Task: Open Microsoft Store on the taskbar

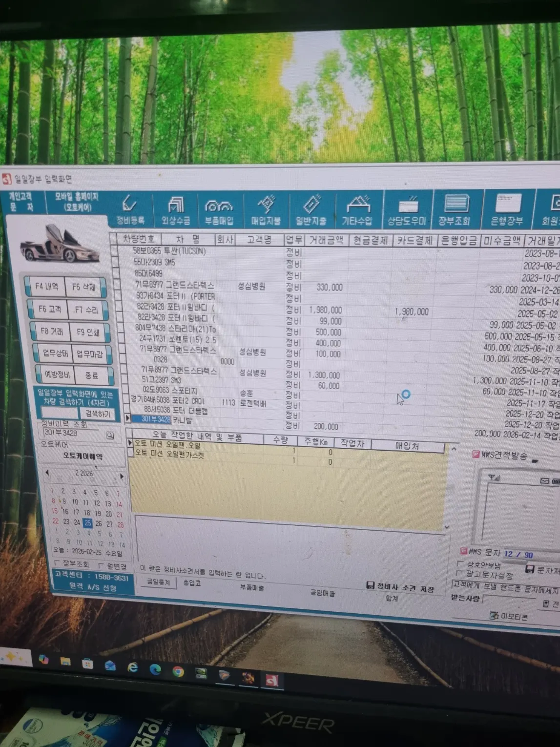Action: pyautogui.click(x=87, y=664)
